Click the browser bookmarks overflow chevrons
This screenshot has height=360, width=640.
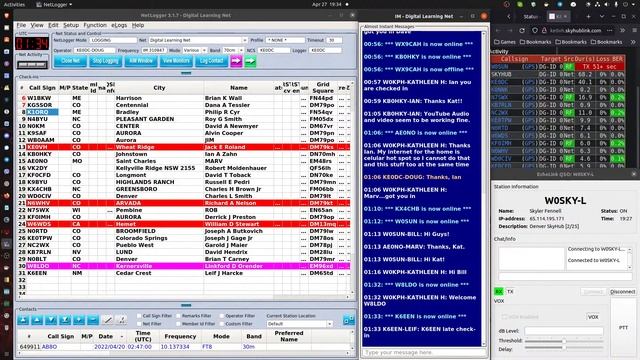633,42
